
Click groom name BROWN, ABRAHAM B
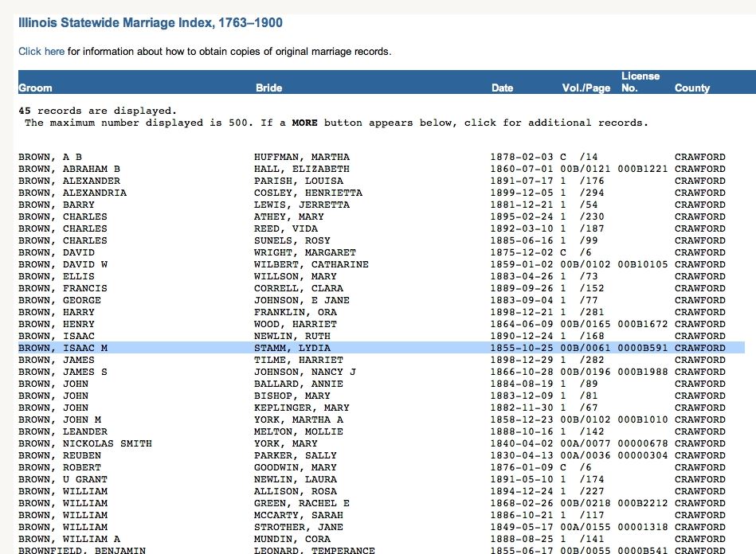tap(69, 169)
